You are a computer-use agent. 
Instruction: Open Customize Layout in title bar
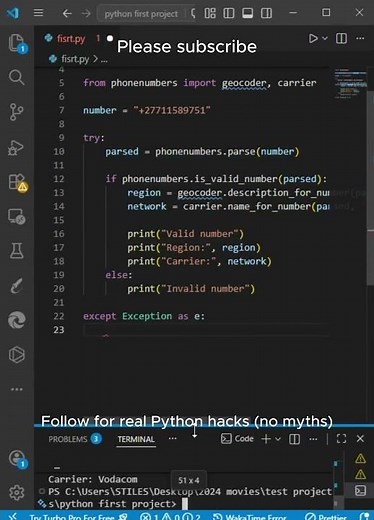click(210, 13)
